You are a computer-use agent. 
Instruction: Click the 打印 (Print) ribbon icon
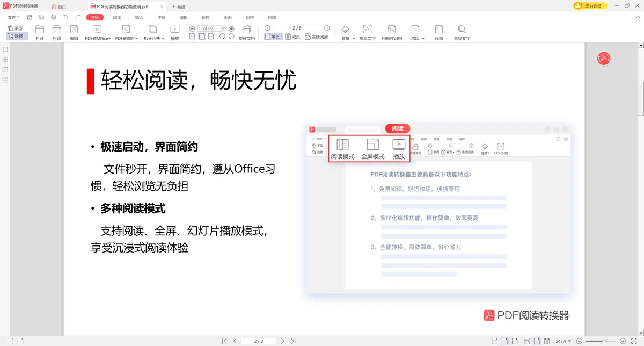tap(57, 33)
